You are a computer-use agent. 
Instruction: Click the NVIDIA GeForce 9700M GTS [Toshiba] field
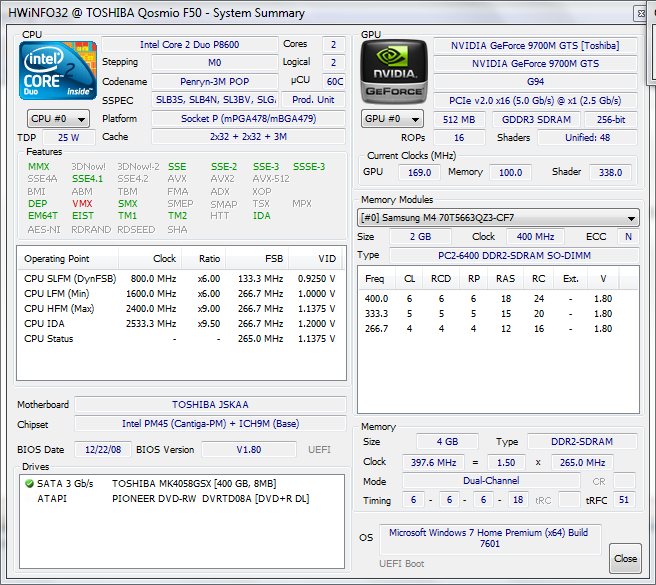point(535,46)
